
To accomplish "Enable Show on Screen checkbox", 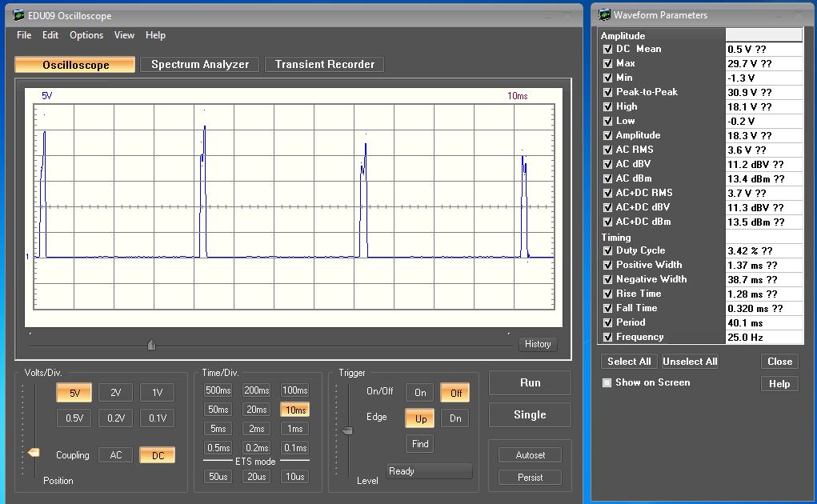I will pos(607,382).
